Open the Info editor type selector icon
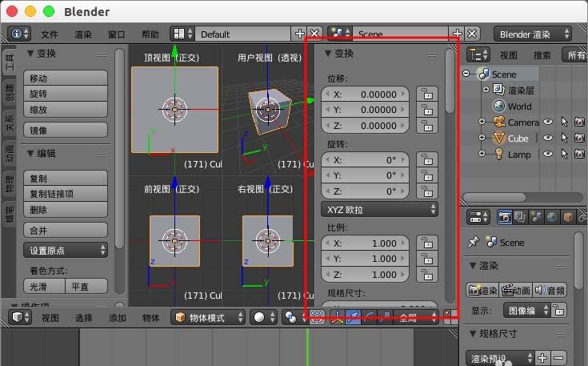588x366 pixels. click(x=19, y=34)
